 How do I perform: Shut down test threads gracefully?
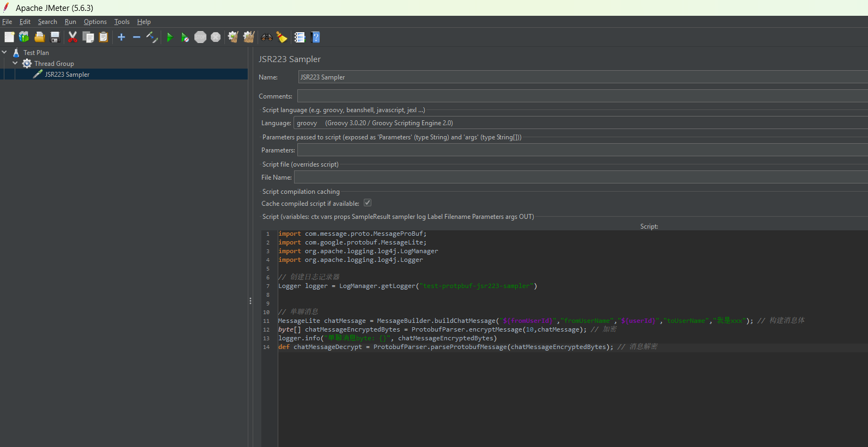click(216, 37)
